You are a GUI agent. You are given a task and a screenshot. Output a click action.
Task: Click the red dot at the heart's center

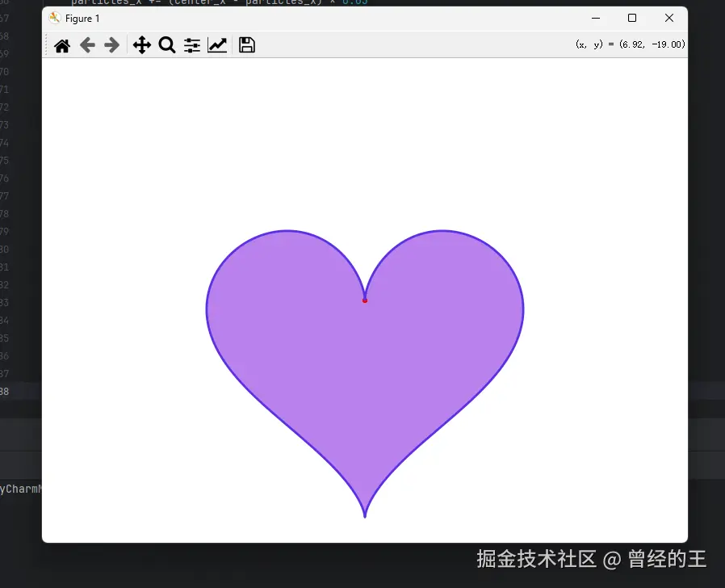tap(365, 300)
